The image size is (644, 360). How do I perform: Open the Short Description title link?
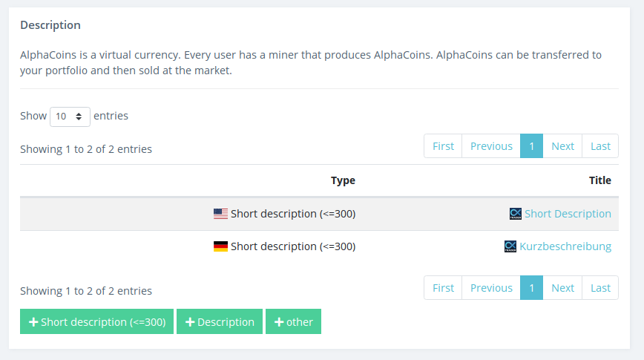pos(568,214)
